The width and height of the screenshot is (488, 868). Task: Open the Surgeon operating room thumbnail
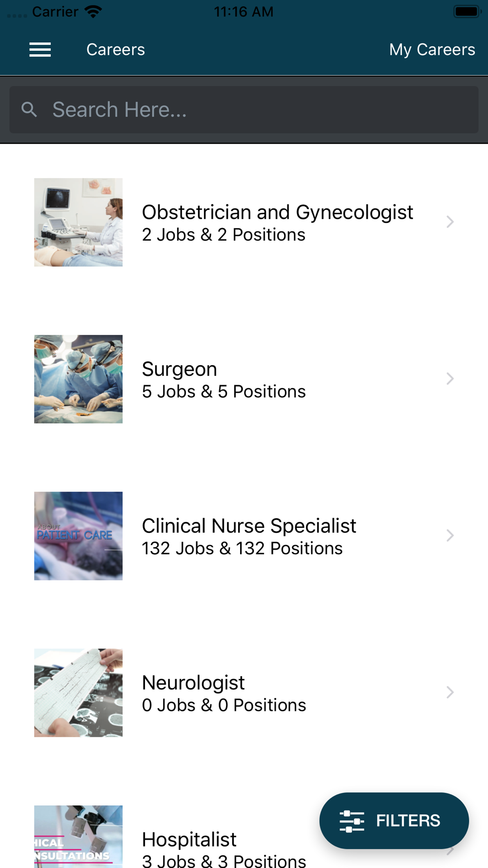click(78, 379)
